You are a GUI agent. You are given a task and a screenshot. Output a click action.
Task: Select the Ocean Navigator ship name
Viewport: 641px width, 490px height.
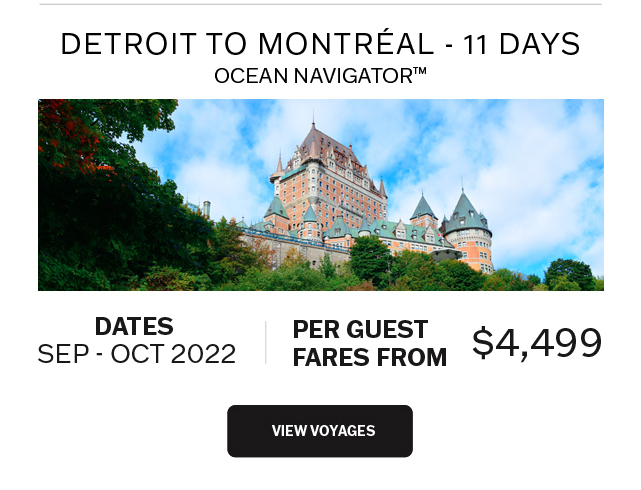pyautogui.click(x=313, y=76)
